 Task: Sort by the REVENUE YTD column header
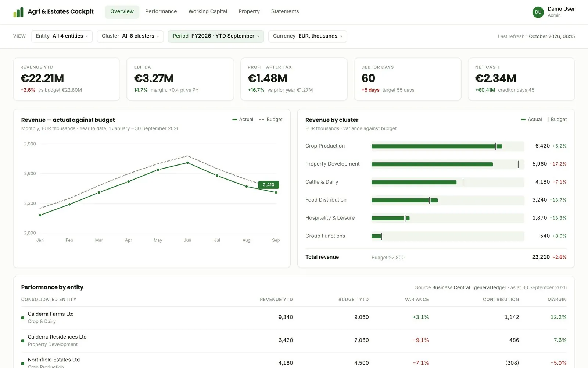(276, 300)
